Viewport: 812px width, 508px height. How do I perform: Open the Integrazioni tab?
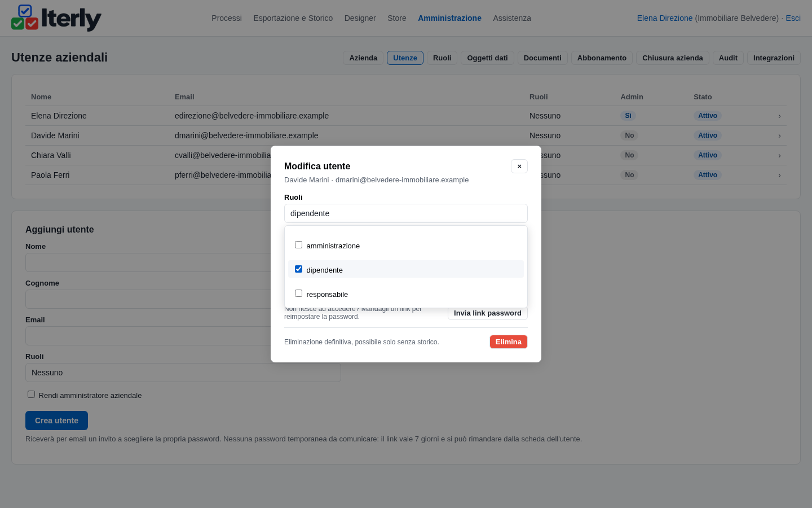pos(774,58)
